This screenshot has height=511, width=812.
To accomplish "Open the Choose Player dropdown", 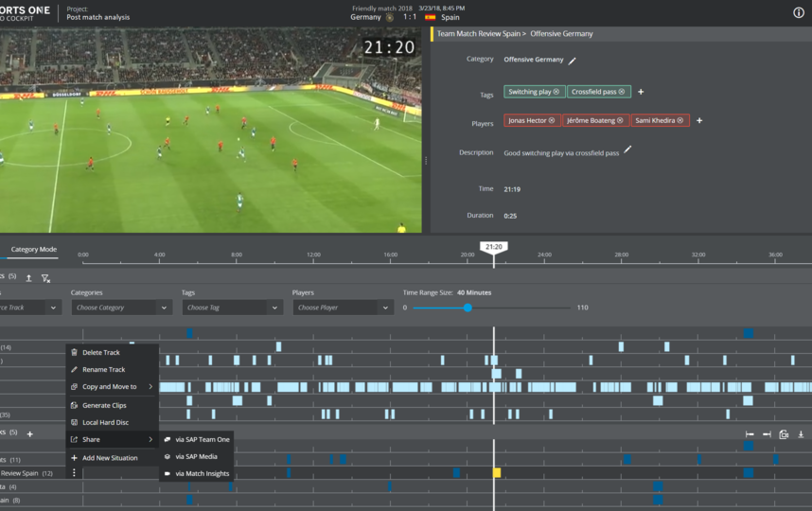I will point(343,308).
